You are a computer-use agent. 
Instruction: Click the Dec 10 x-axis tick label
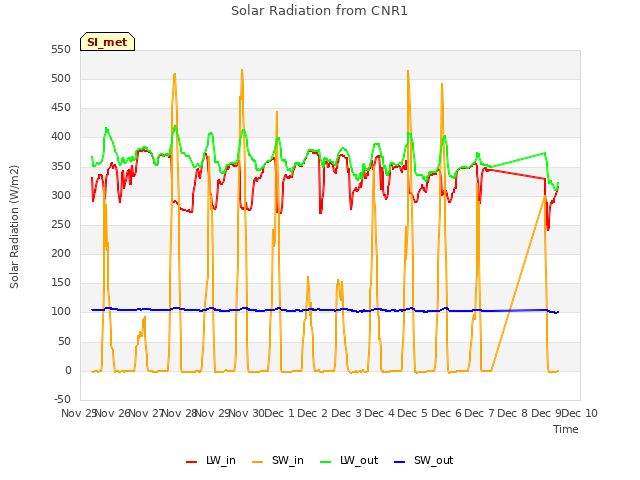[580, 413]
